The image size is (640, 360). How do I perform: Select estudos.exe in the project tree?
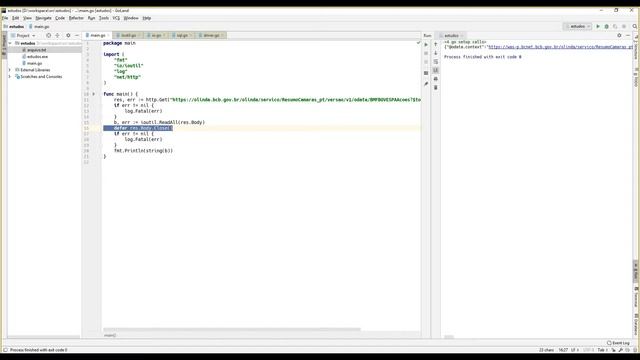point(37,56)
